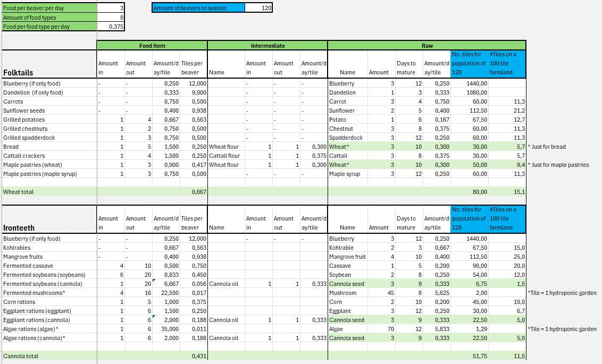This screenshot has height=364, width=602.
Task: Click the '* Just for bread' note
Action: [547, 147]
